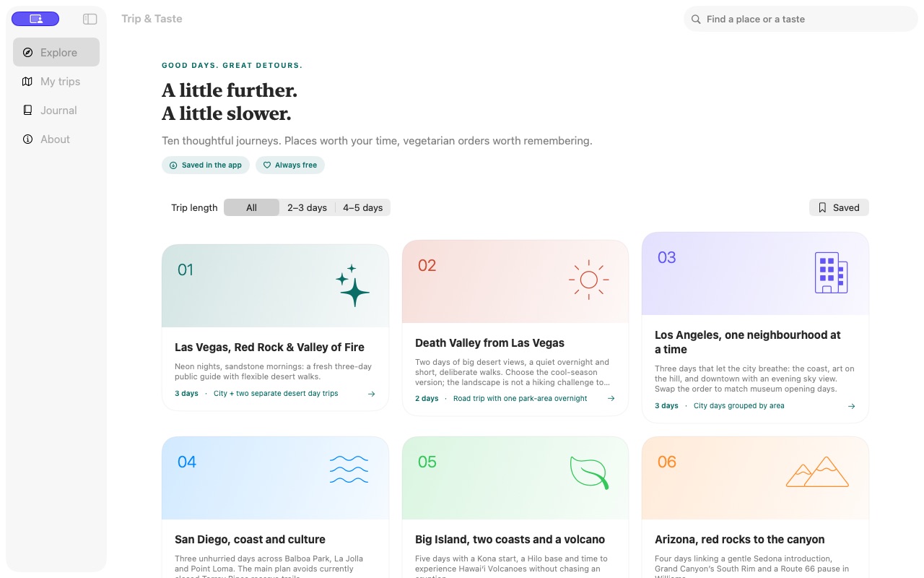The width and height of the screenshot is (924, 578).
Task: Click 'City days grouped by area'
Action: 739,406
